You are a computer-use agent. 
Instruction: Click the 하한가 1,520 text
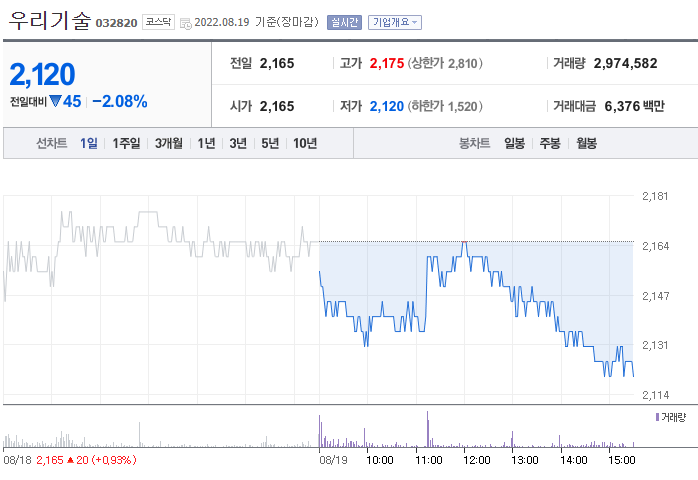(445, 106)
